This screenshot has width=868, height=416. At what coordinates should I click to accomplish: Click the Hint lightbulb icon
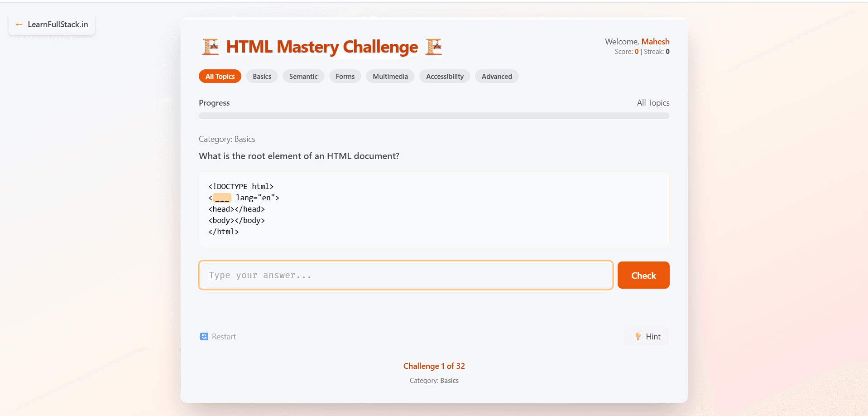coord(638,336)
